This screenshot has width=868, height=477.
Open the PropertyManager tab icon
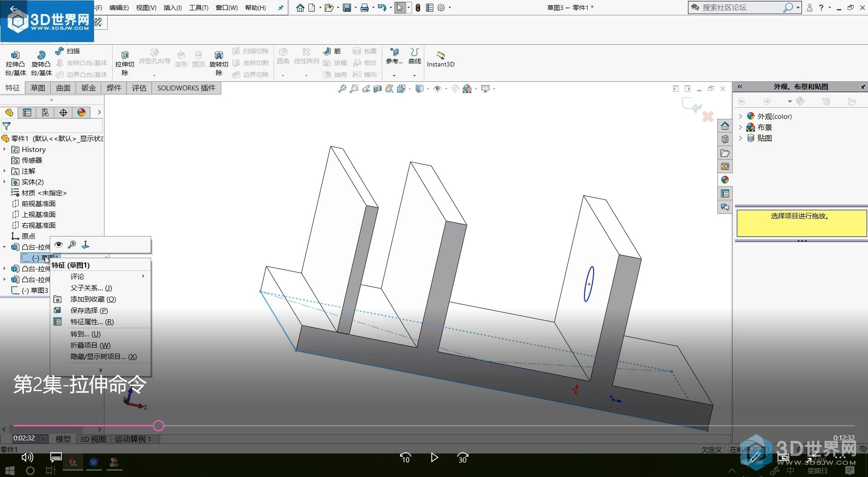(x=27, y=113)
